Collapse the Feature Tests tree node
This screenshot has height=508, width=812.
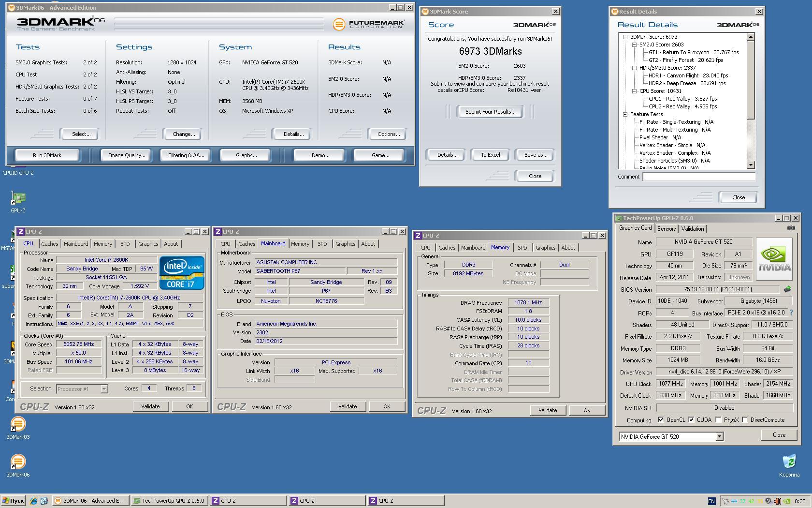625,114
